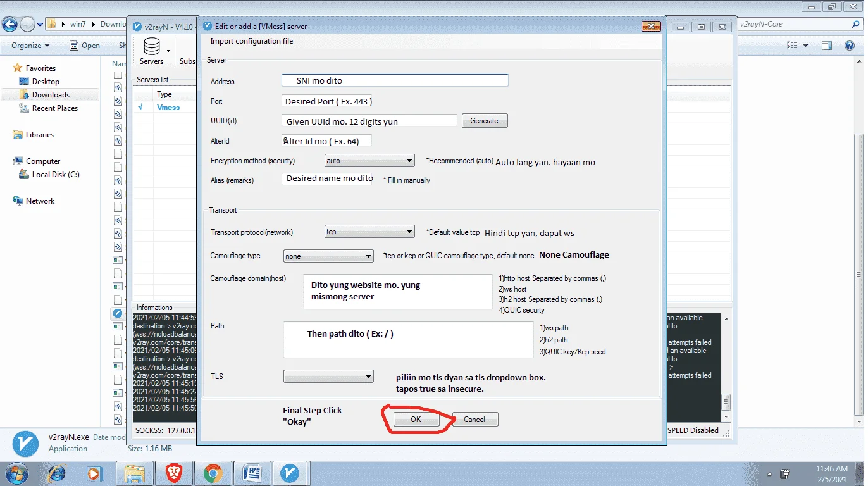Open the TLS dropdown

pos(328,377)
